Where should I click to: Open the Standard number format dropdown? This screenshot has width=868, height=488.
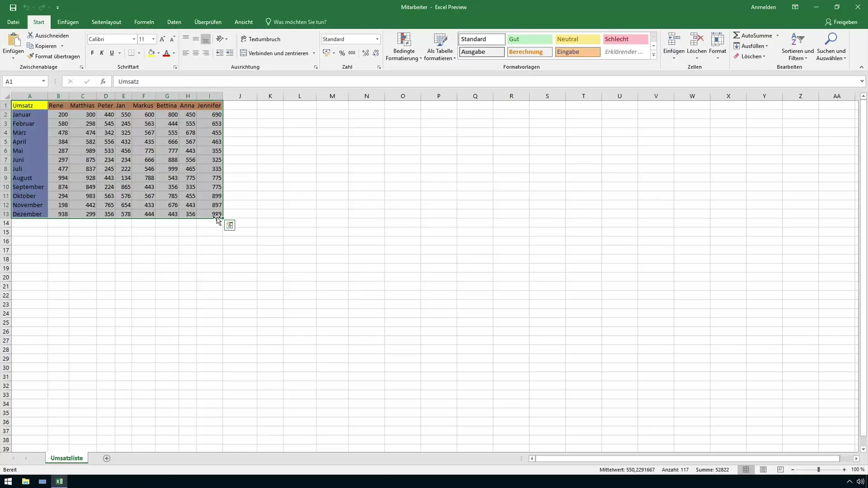pyautogui.click(x=377, y=39)
